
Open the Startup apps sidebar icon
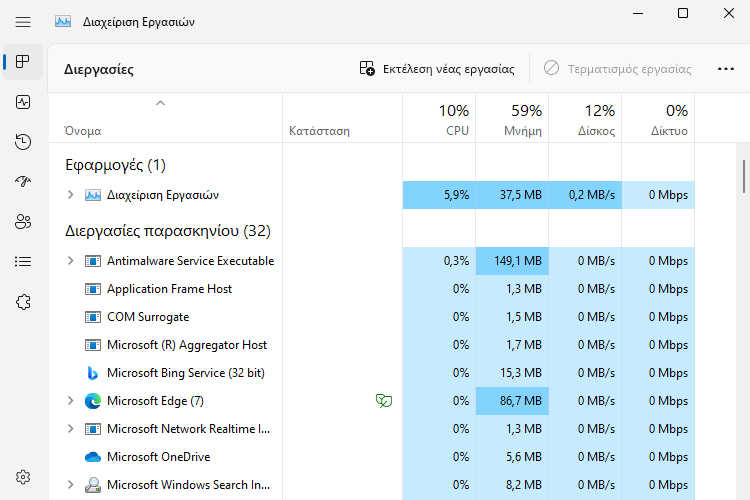[22, 181]
